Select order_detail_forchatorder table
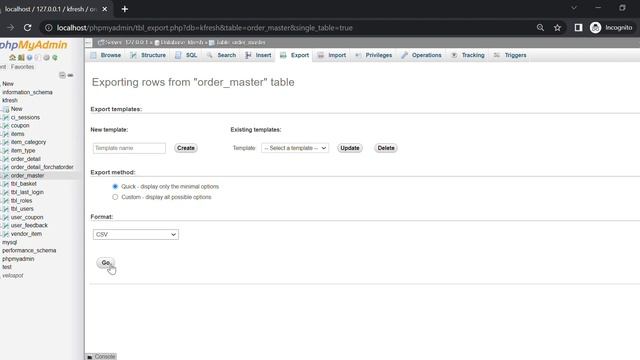640x360 pixels. [x=42, y=167]
